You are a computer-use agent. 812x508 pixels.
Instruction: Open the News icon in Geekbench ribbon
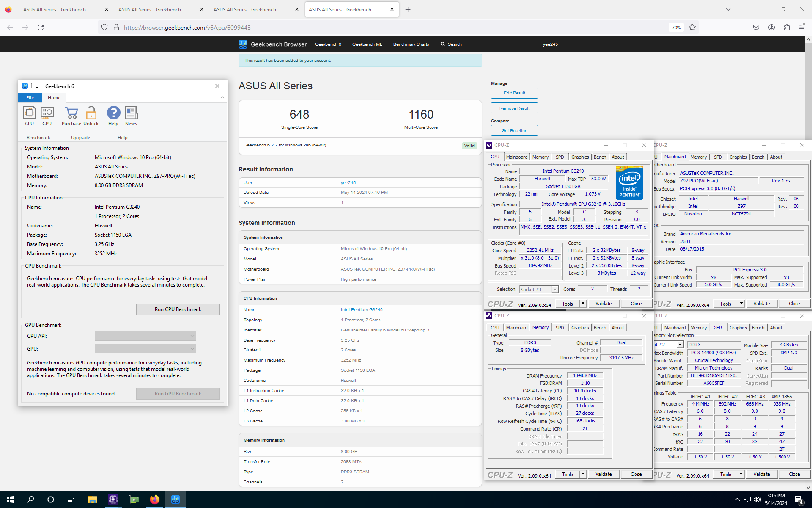(131, 116)
